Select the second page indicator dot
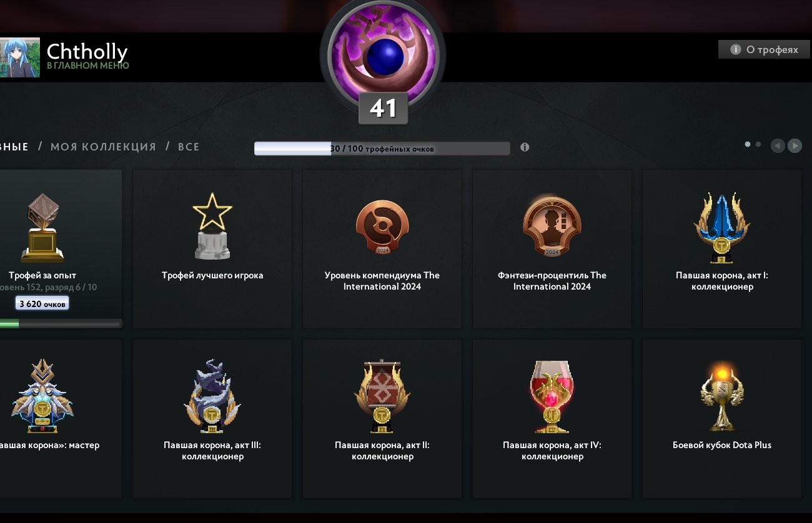Screen dimensions: 812x523 coord(758,144)
